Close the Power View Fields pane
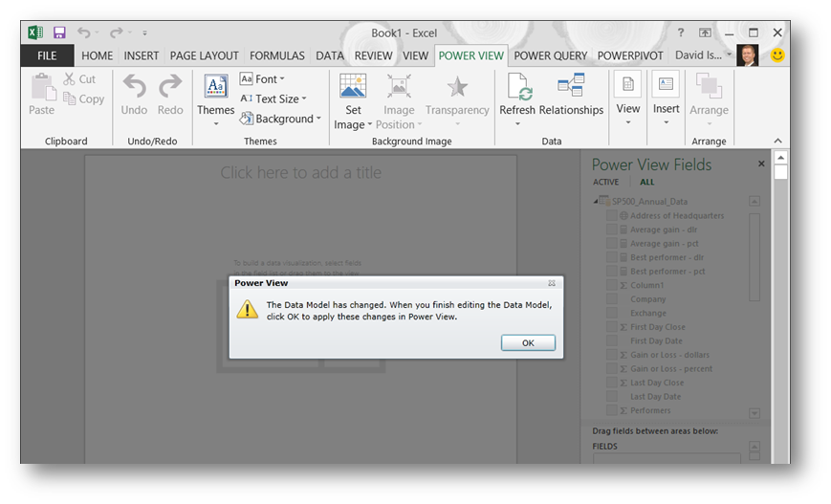The height and width of the screenshot is (504, 831). click(761, 164)
